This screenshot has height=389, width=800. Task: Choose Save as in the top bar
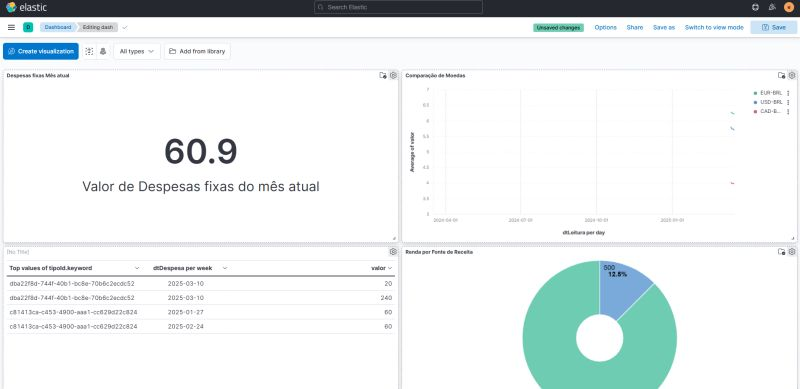point(664,28)
